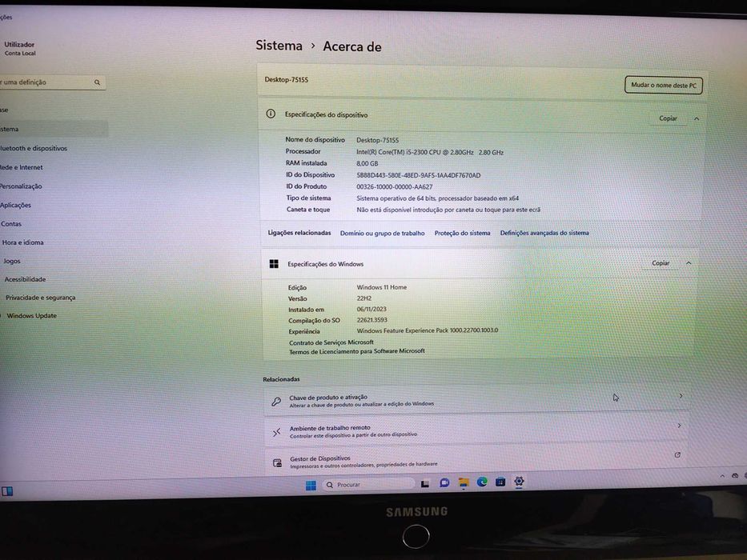This screenshot has width=747, height=560.
Task: Click the Tipo de sistema 64 bits value
Action: pyautogui.click(x=437, y=198)
